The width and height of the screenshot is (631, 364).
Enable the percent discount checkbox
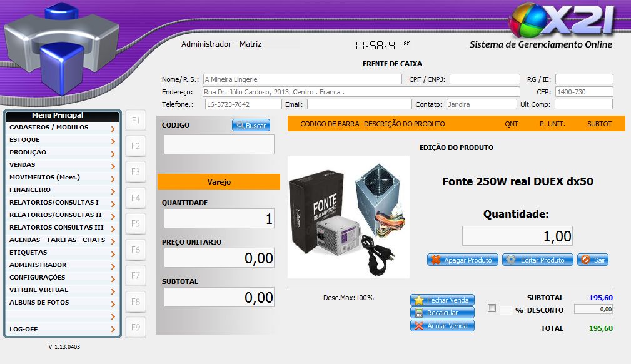click(x=492, y=308)
